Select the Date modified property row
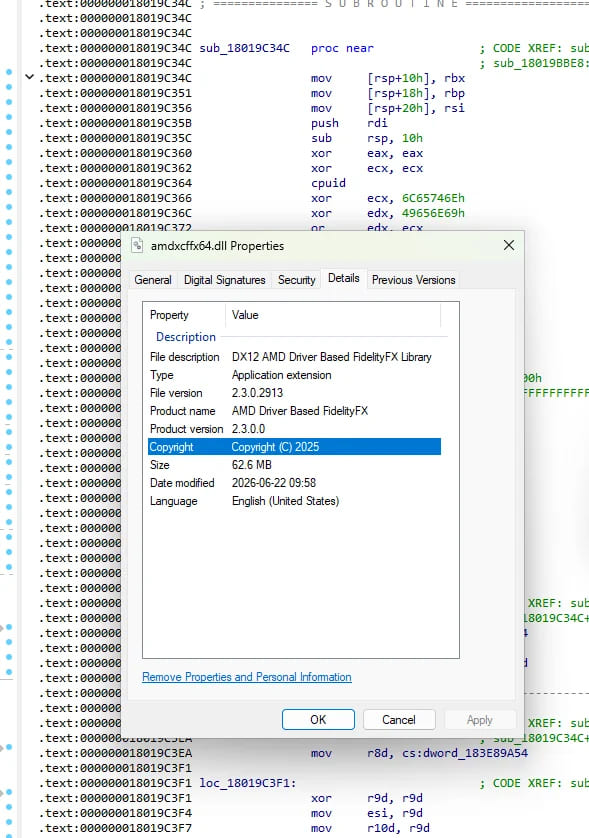 click(x=294, y=483)
